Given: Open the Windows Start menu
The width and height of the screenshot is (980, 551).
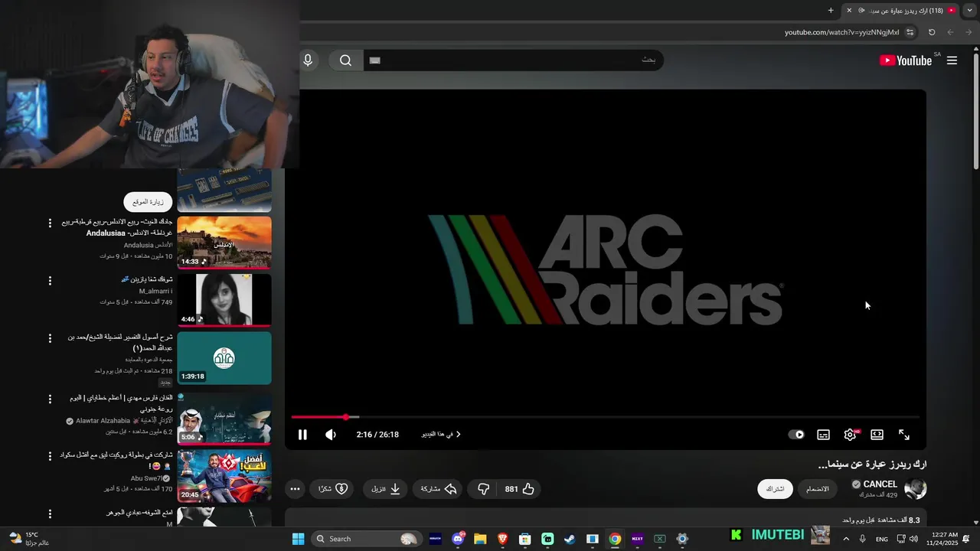Looking at the screenshot, I should point(298,539).
